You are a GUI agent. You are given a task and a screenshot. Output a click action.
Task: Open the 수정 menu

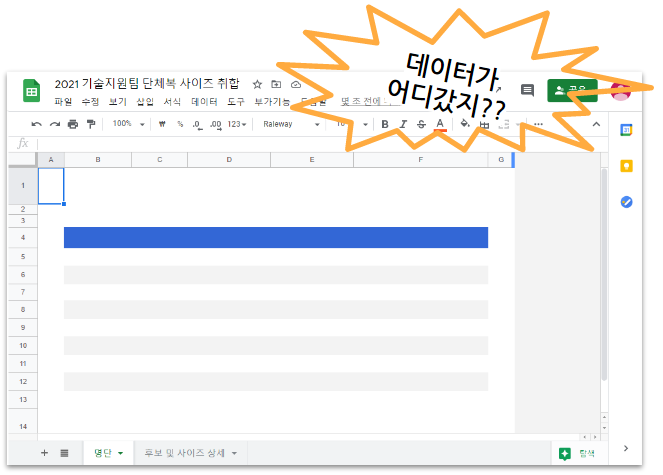click(90, 102)
